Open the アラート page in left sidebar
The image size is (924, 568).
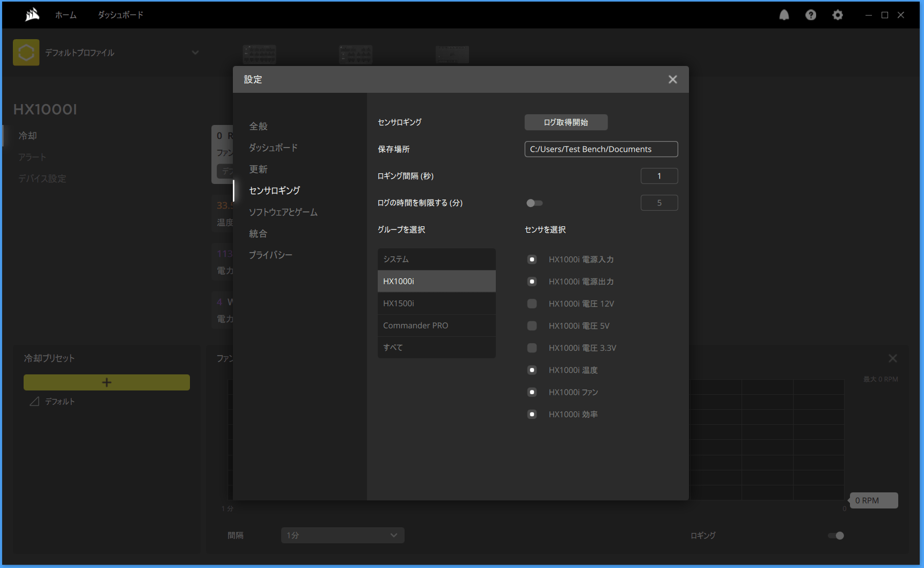pyautogui.click(x=32, y=157)
